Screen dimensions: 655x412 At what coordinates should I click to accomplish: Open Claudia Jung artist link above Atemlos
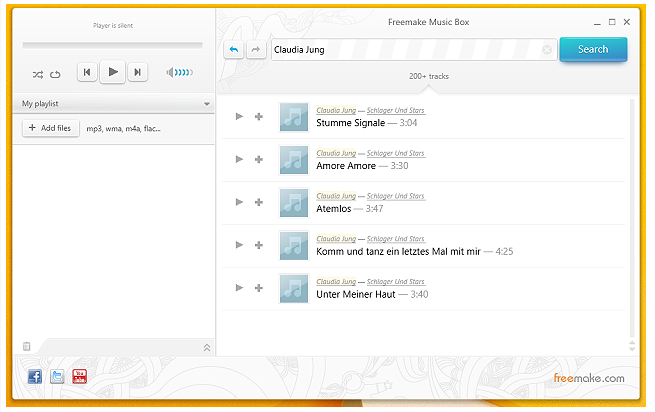point(336,196)
